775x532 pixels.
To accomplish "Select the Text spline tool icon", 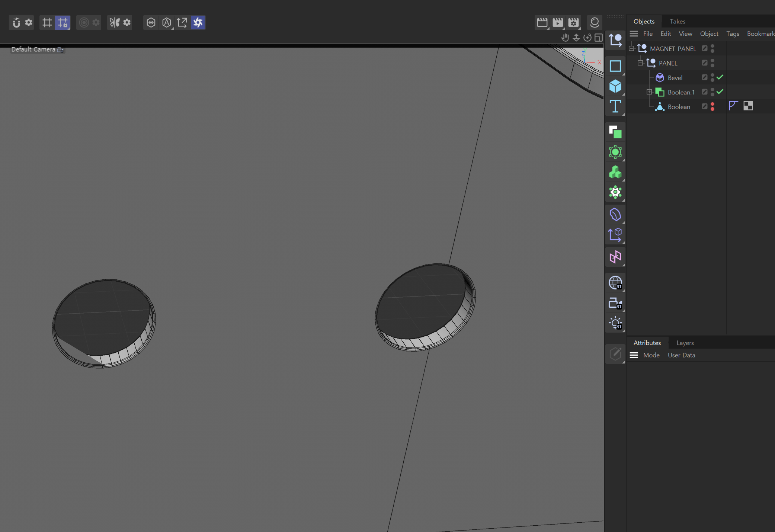I will click(x=615, y=106).
